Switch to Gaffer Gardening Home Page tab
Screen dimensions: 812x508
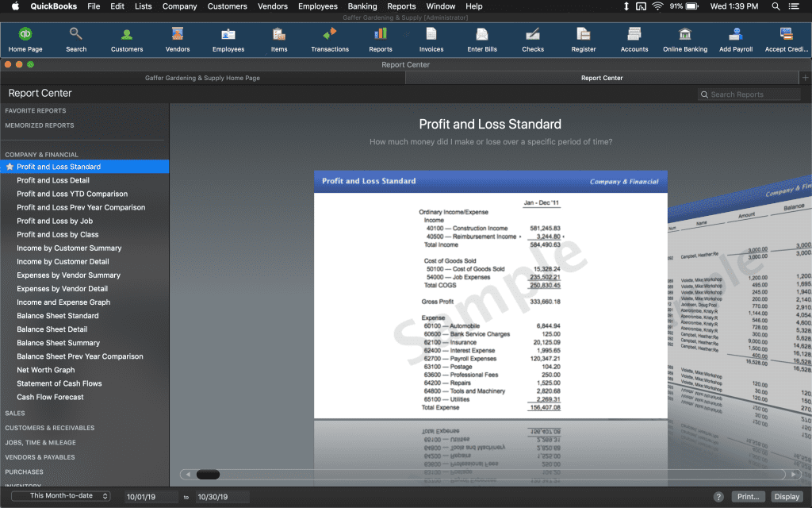(202, 78)
